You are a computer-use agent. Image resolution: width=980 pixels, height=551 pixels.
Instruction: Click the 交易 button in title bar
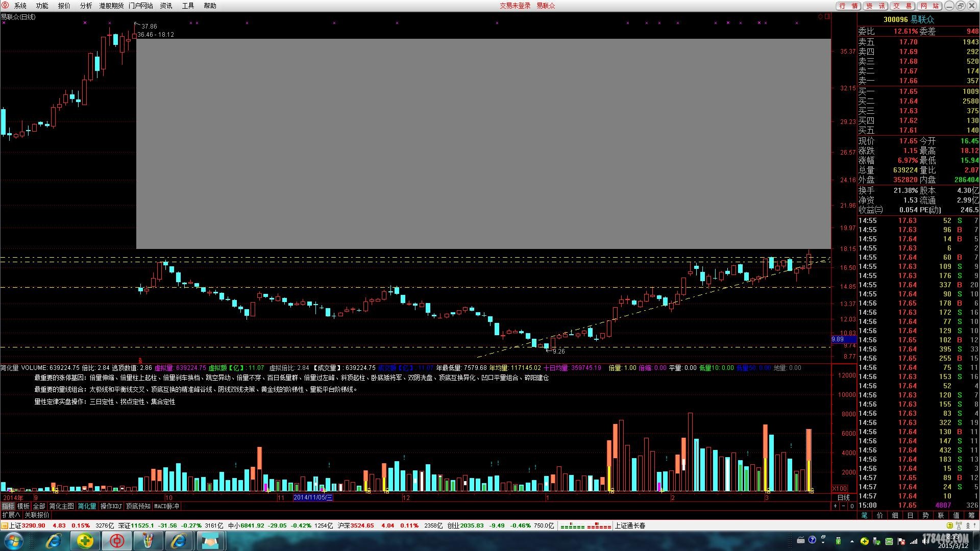click(x=903, y=6)
